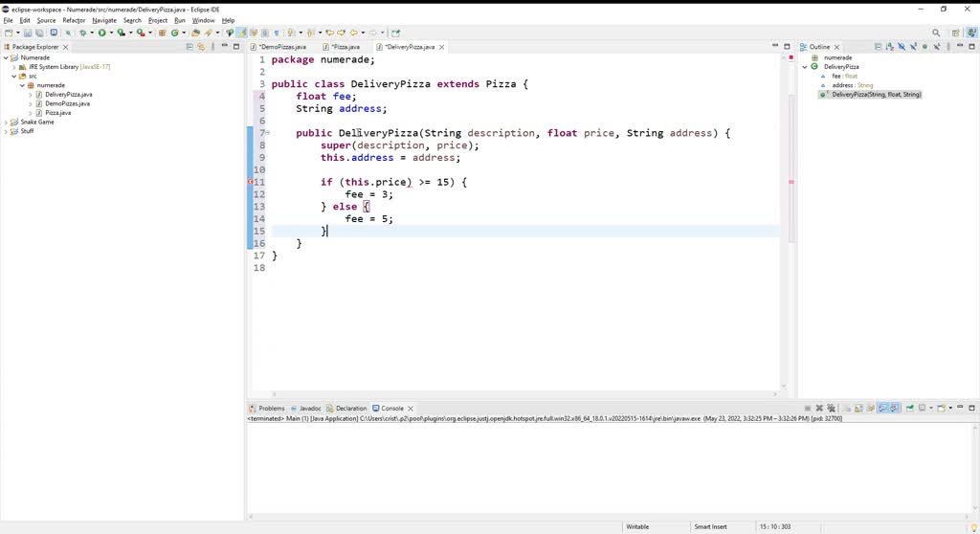Collapse All in Package Explorer toolbar
Viewport: 980px width, 534px height.
click(189, 47)
